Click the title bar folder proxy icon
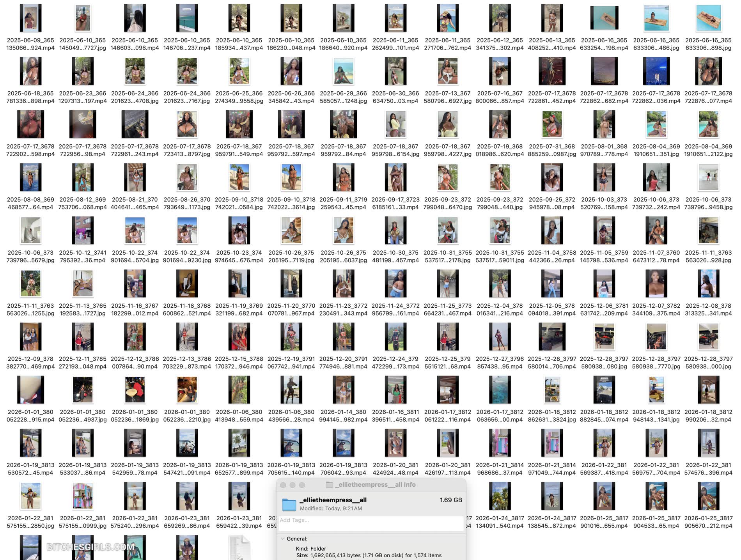This screenshot has height=560, width=741. (x=330, y=485)
